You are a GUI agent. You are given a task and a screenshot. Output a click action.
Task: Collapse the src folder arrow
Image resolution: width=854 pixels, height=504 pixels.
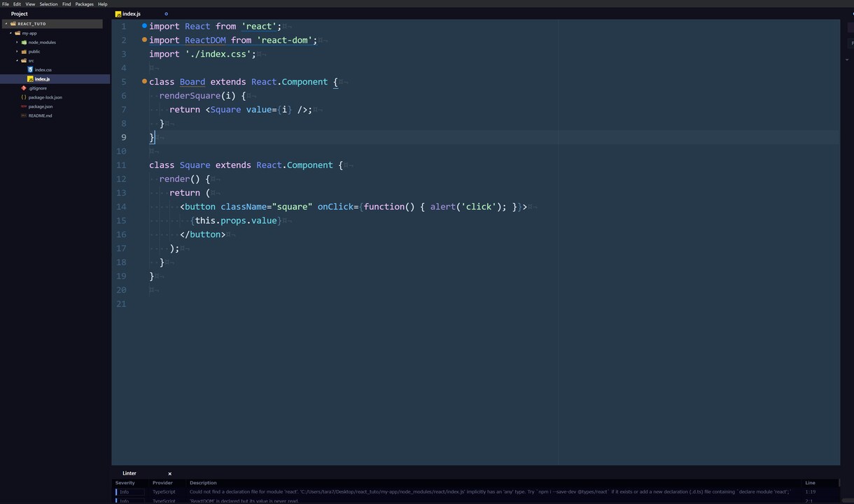(x=17, y=60)
